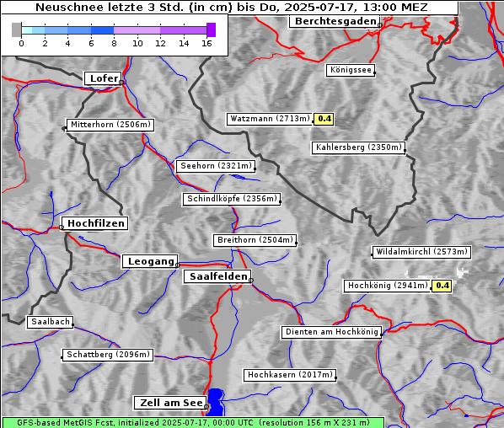Click the Hochkasern (2017m) label
Screen dimensions: 504x428
pos(290,375)
